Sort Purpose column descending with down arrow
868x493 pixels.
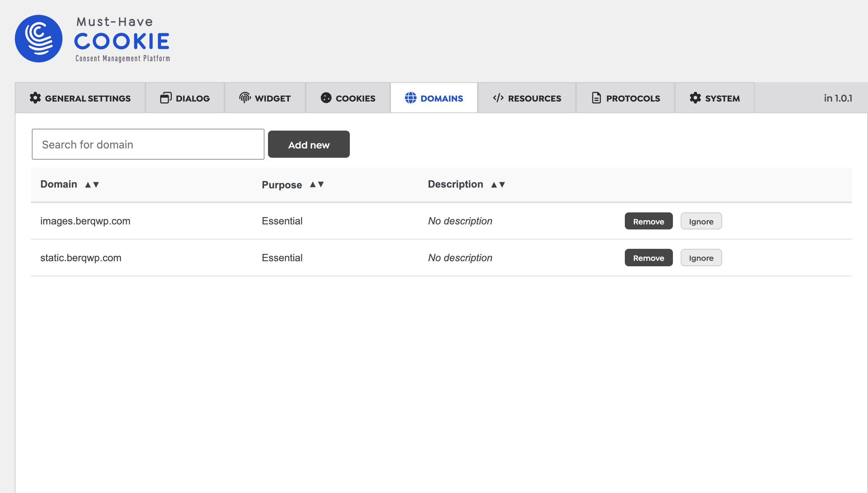point(321,184)
